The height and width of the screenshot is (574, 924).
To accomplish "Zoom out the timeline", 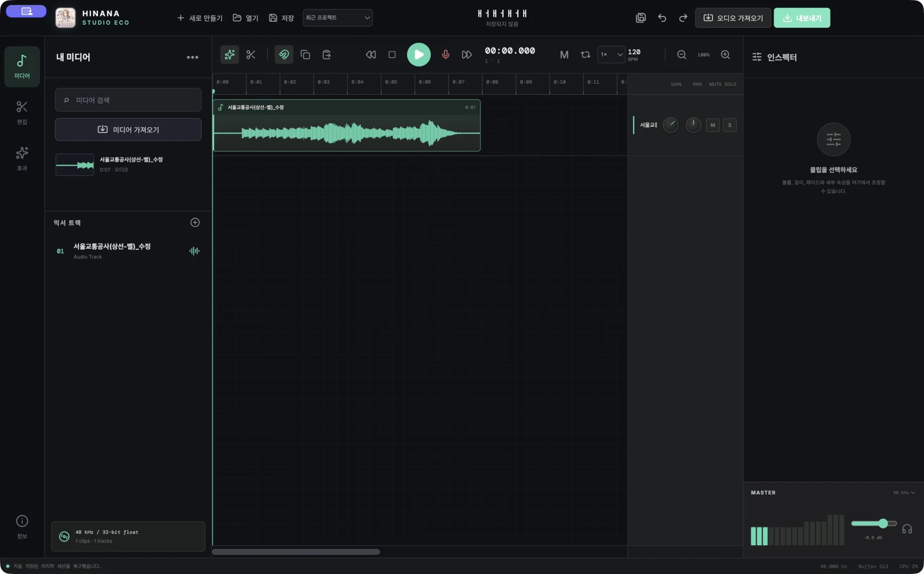I will 682,54.
